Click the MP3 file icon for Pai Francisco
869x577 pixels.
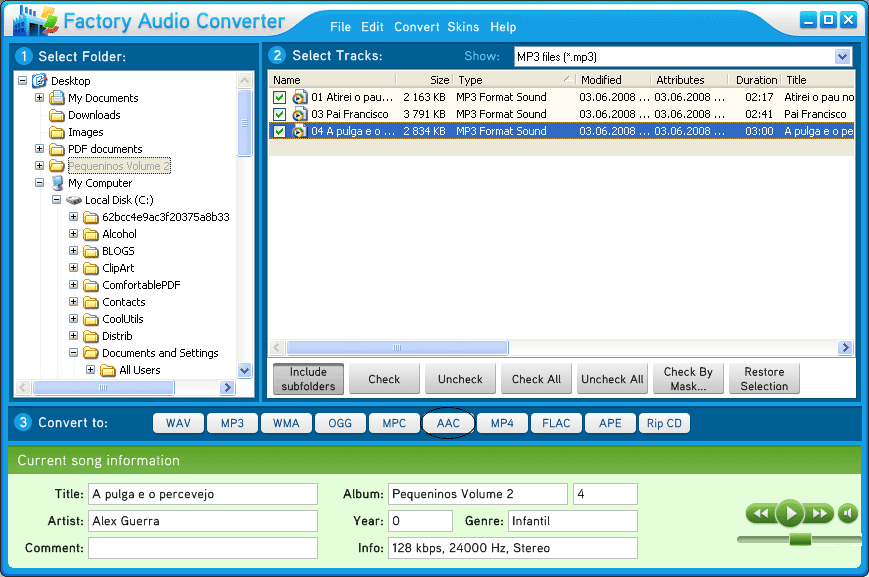pyautogui.click(x=299, y=114)
